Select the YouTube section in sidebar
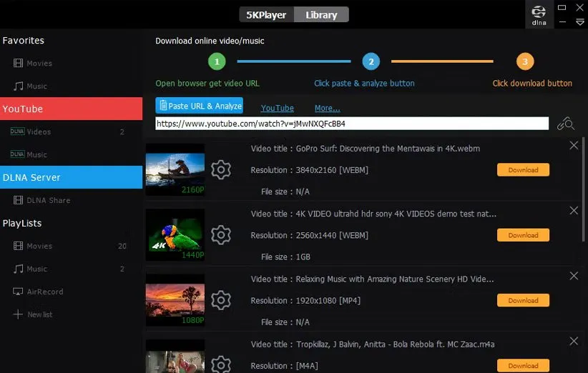Screen dimensions: 588x373 click(x=71, y=109)
